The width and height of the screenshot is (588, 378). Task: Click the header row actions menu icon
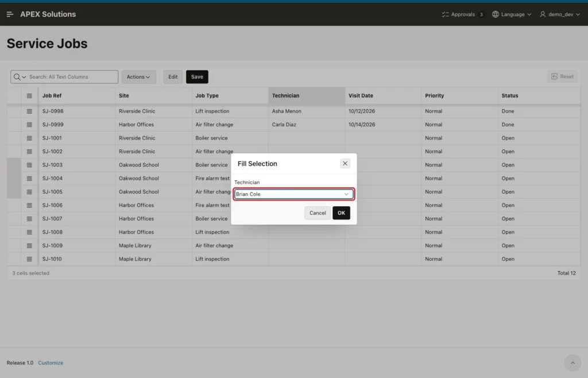point(29,95)
